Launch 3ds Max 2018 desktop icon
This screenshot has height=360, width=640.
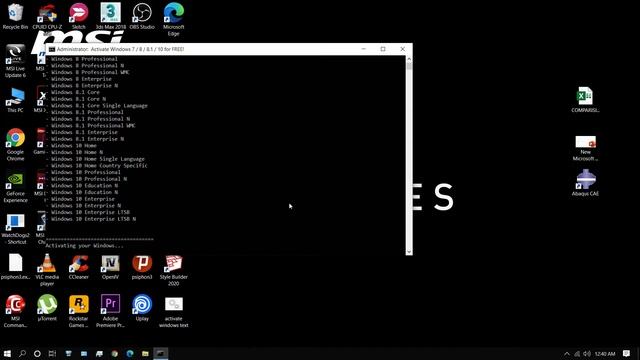[110, 16]
